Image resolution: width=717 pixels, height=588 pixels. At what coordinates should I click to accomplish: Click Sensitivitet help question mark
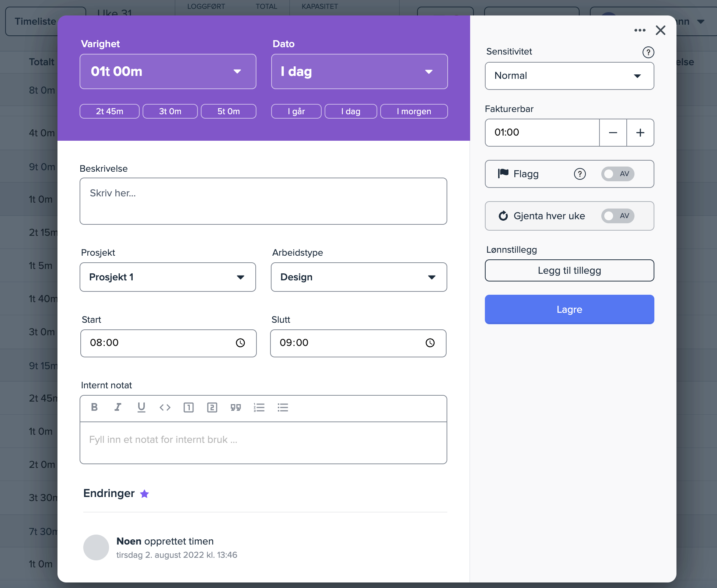click(648, 52)
